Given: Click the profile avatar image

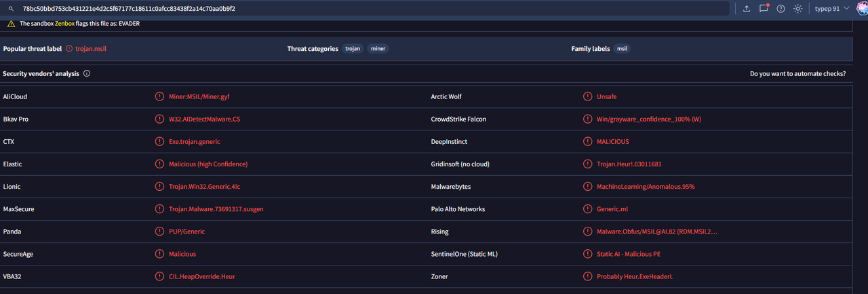Looking at the screenshot, I should click(x=862, y=8).
